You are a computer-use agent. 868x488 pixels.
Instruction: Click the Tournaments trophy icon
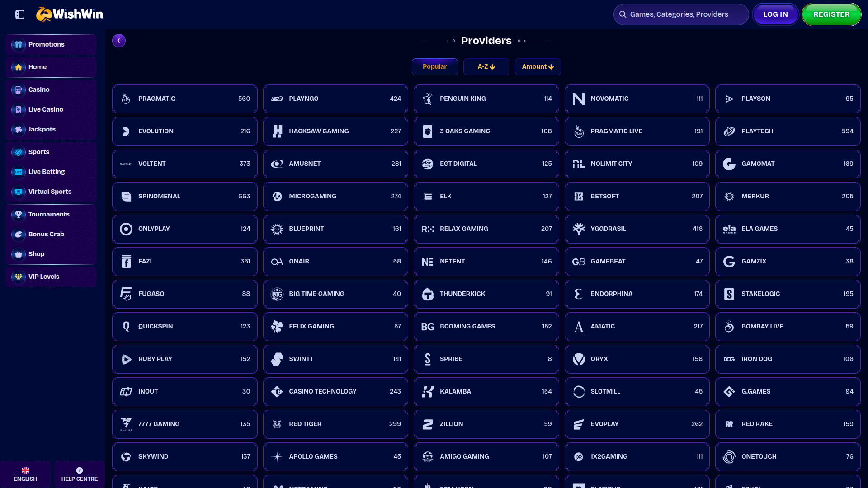[x=19, y=214]
